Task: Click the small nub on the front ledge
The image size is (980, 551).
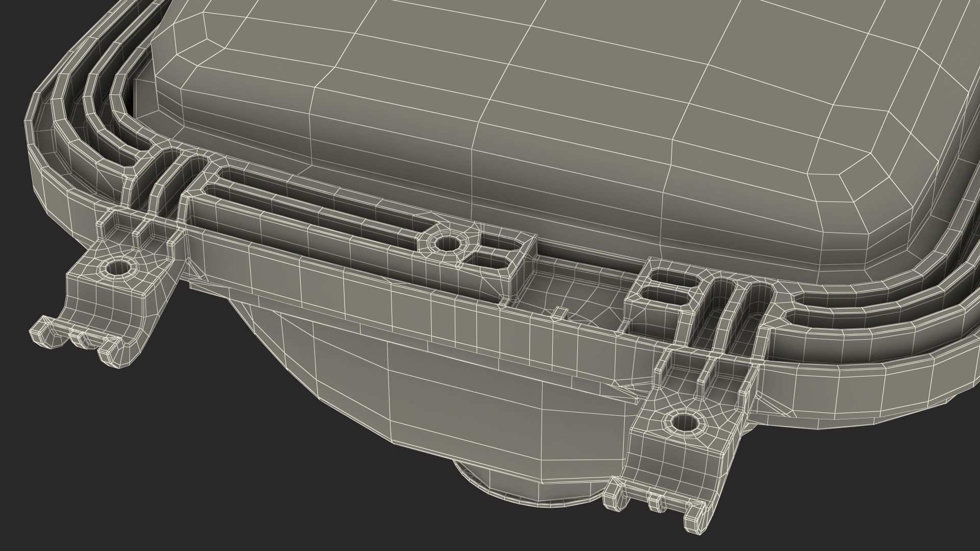Action: pyautogui.click(x=560, y=312)
